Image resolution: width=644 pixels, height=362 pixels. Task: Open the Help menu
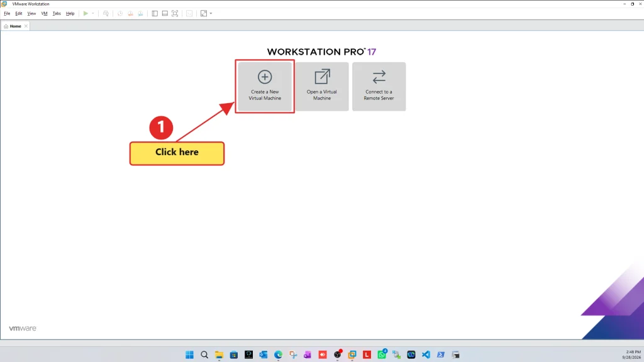70,14
